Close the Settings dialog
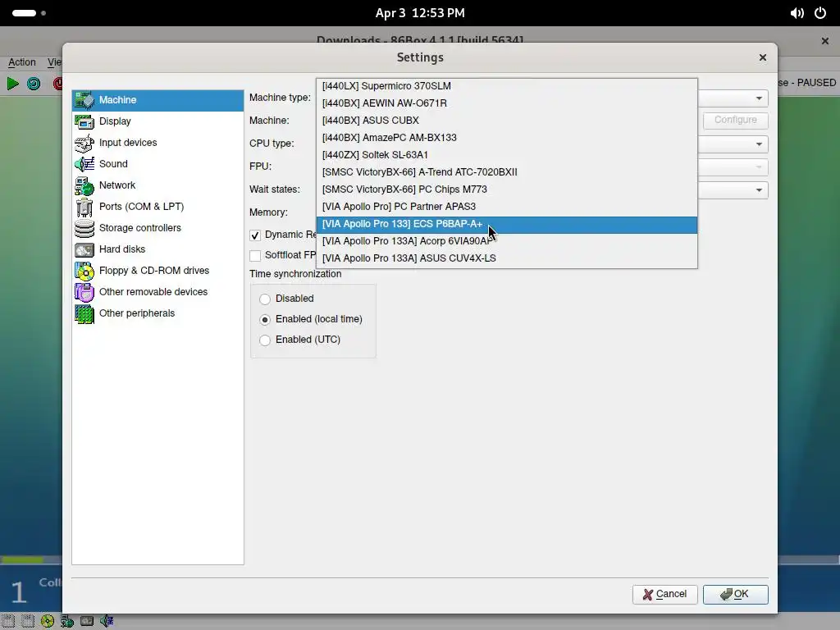This screenshot has height=630, width=840. point(762,57)
